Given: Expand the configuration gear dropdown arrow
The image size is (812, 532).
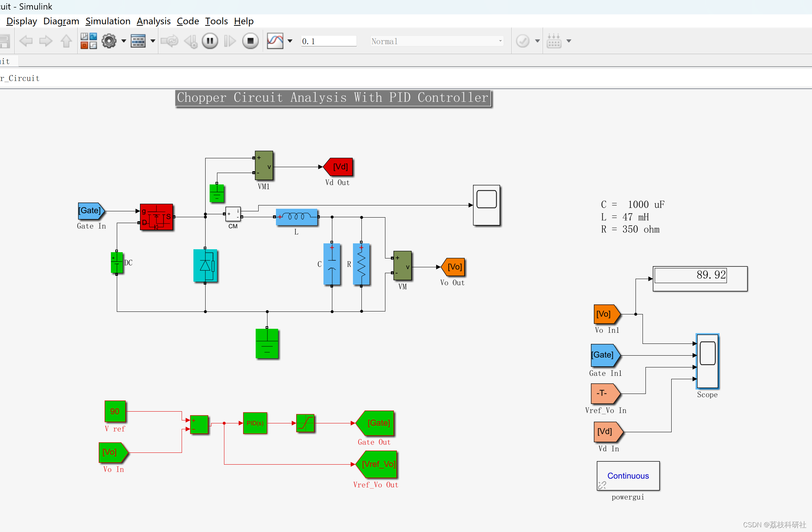Looking at the screenshot, I should click(x=123, y=41).
